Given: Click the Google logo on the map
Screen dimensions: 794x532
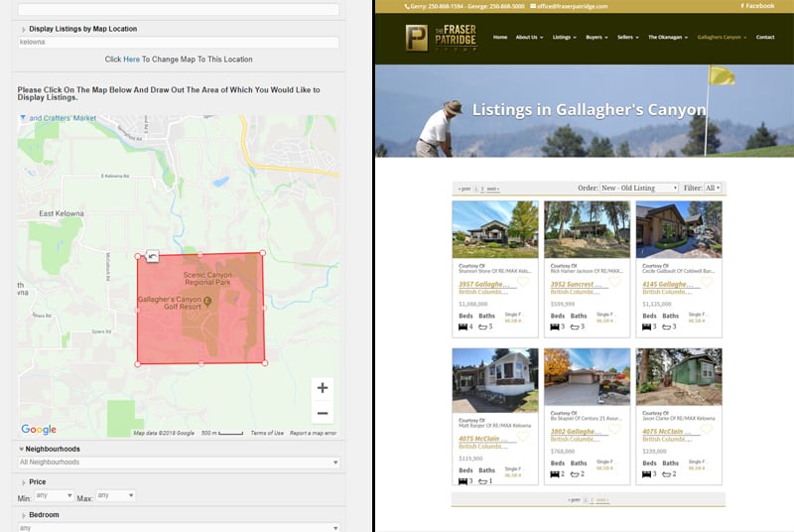Looking at the screenshot, I should [39, 429].
